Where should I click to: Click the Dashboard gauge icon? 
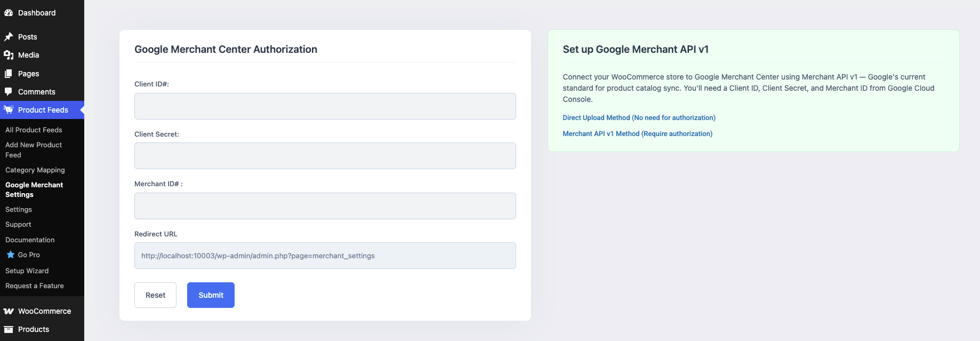click(x=9, y=13)
